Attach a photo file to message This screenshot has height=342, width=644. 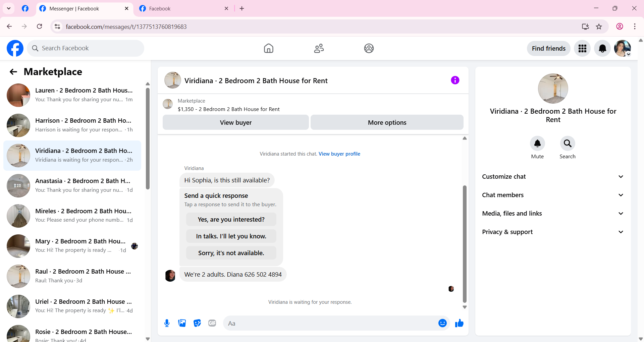coord(182,323)
